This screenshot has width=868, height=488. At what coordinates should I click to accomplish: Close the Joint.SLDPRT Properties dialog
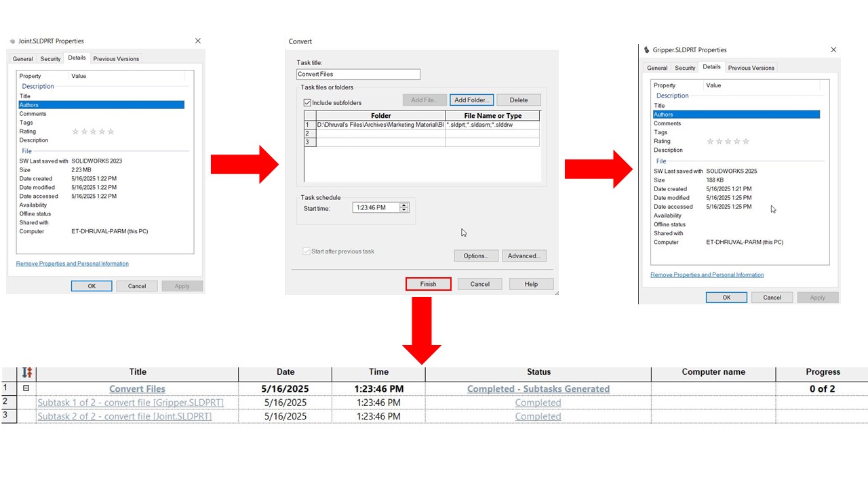tap(198, 41)
